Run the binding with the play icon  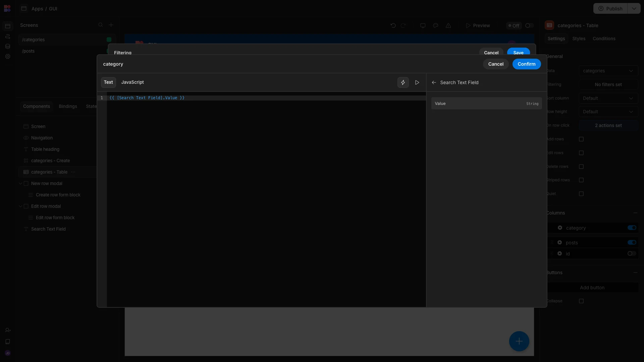tap(417, 82)
